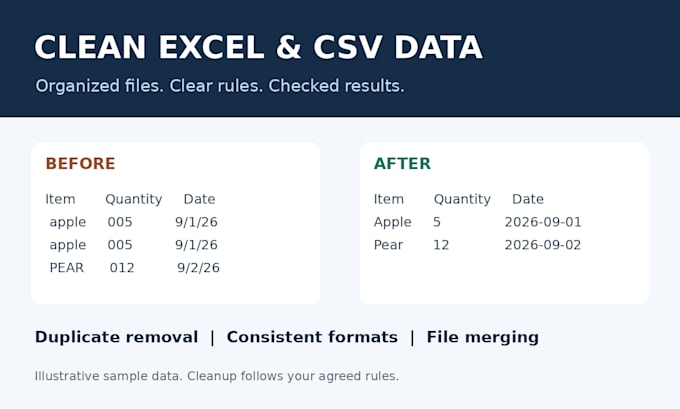Viewport: 680px width, 409px height.
Task: Select the Illustrative sample data disclaimer
Action: coord(216,376)
